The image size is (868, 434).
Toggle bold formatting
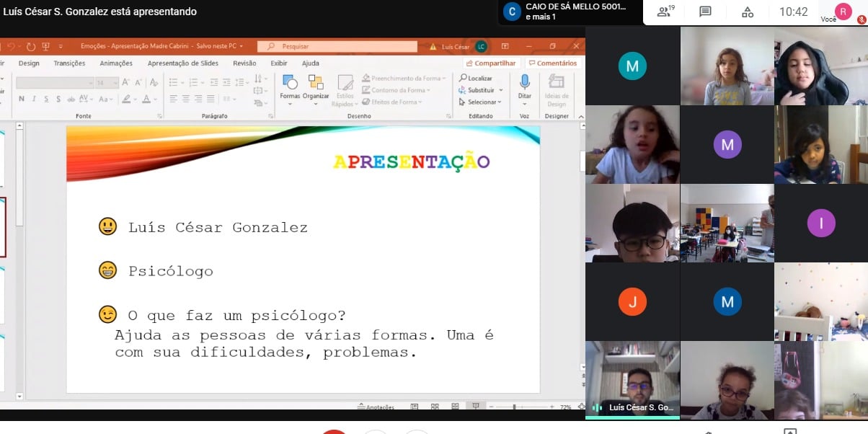(22, 99)
